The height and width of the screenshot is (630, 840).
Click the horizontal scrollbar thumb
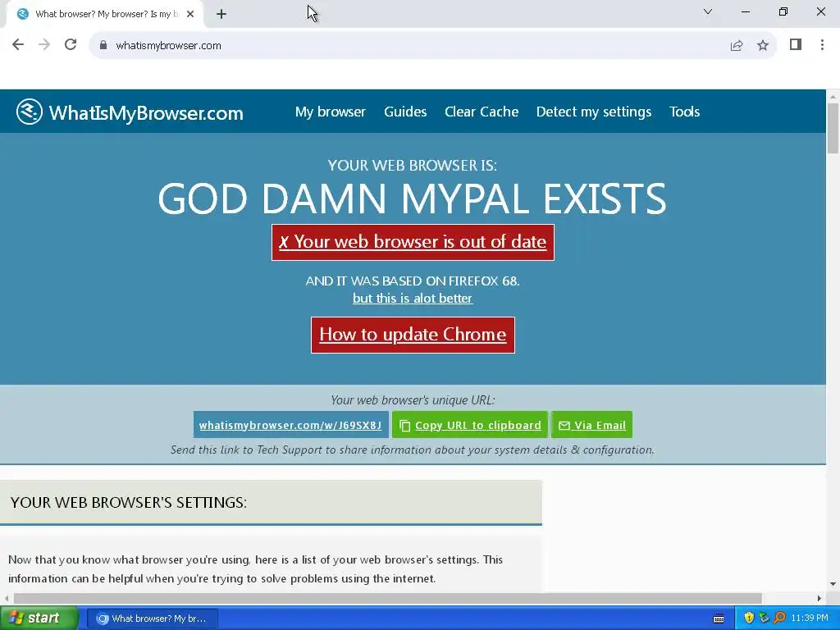[x=387, y=598]
